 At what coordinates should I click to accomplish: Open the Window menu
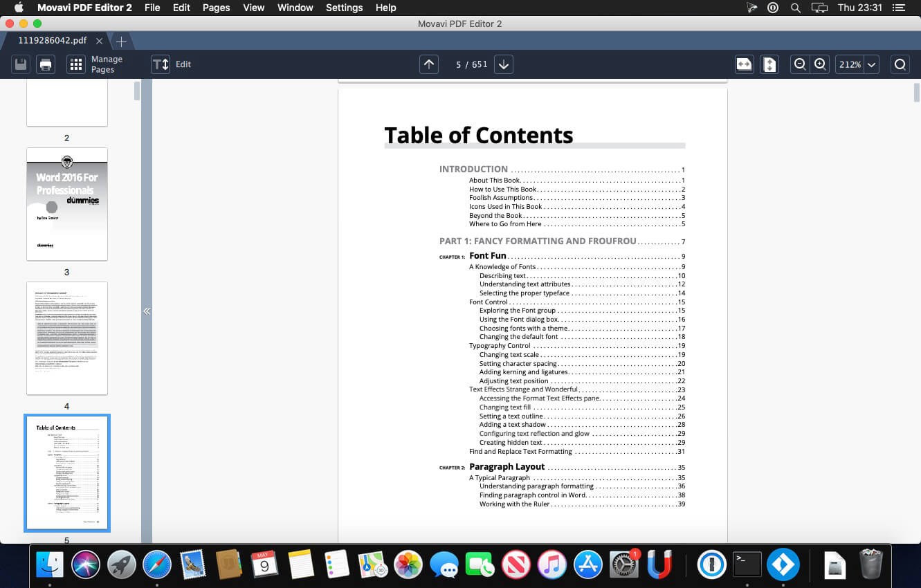295,8
